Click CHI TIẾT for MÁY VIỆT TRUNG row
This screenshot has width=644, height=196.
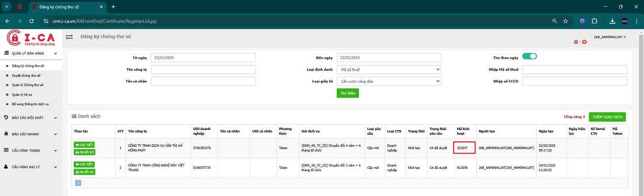(x=84, y=164)
